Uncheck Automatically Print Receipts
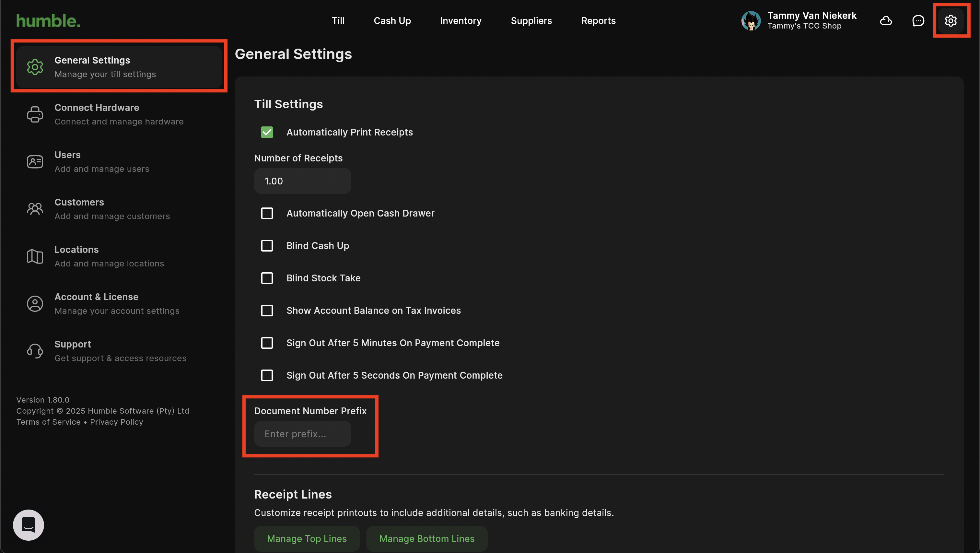The width and height of the screenshot is (980, 553). [267, 132]
